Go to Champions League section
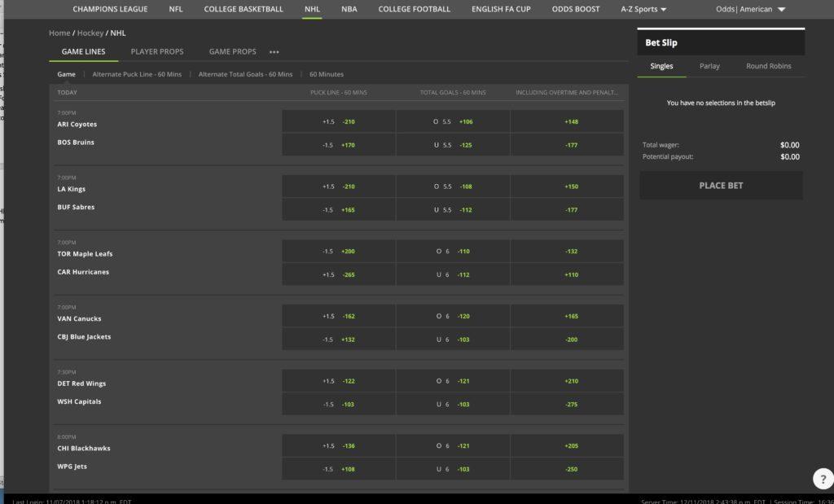 (110, 9)
